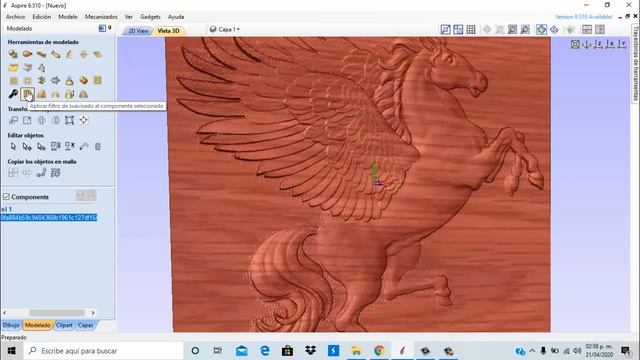Toggle the grid display icon in view toolbar

471,29
